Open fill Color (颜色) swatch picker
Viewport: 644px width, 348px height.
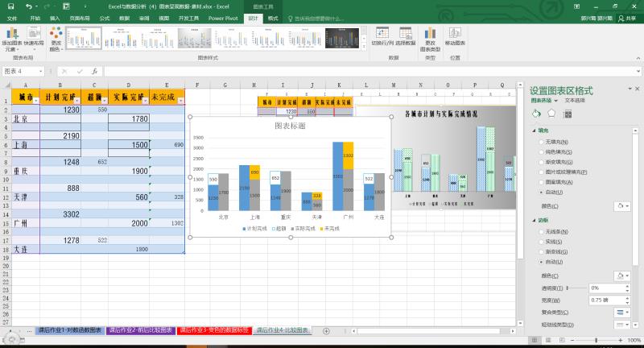(x=621, y=206)
